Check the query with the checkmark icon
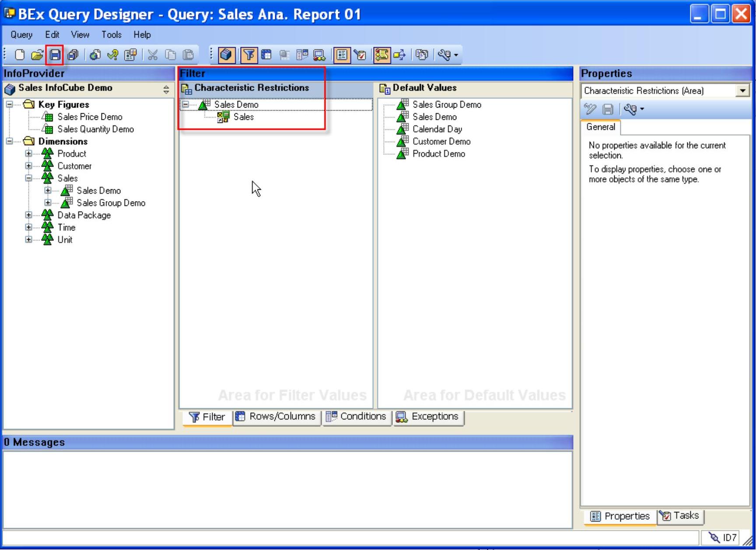Image resolution: width=756 pixels, height=550 pixels. click(112, 55)
